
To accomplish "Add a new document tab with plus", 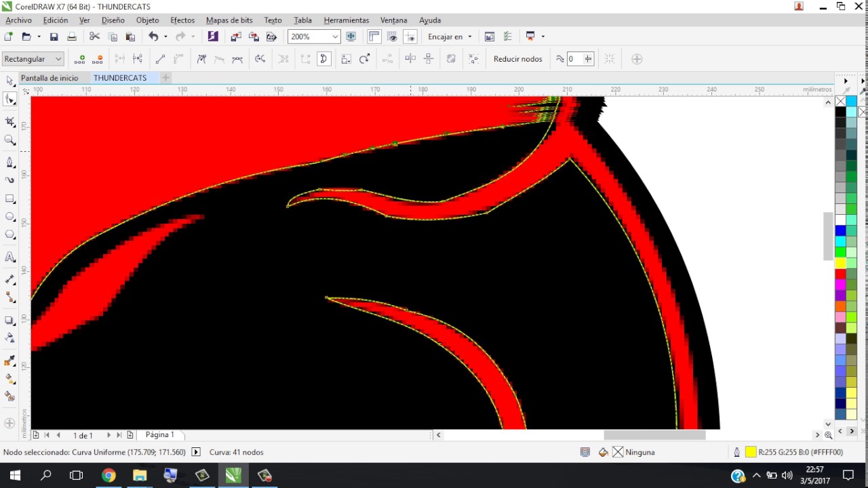I will [165, 78].
